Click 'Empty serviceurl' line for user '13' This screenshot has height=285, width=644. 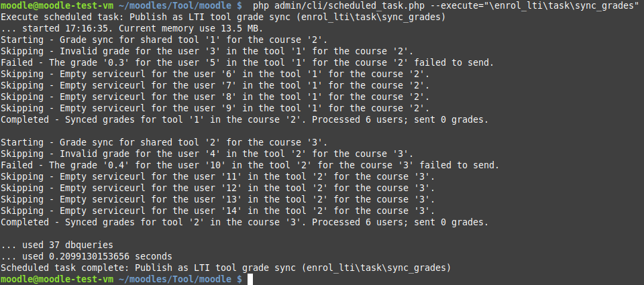coord(217,200)
